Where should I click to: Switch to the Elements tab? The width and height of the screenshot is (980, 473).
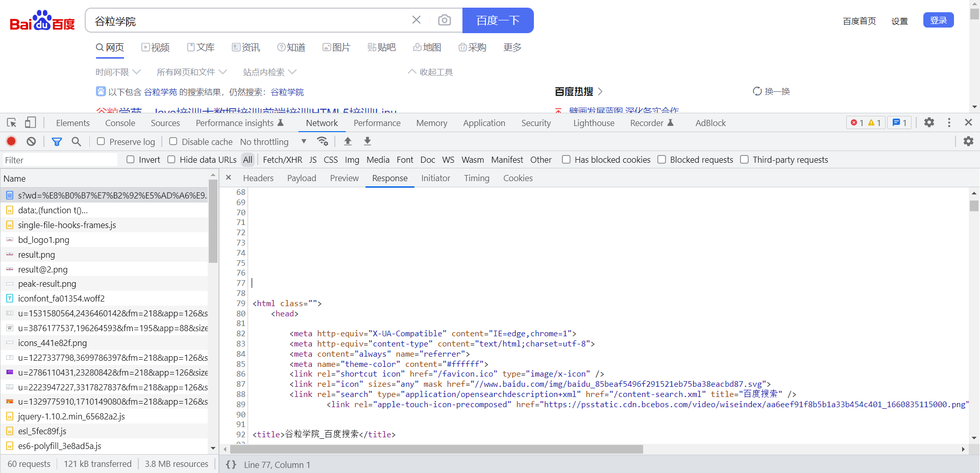72,123
